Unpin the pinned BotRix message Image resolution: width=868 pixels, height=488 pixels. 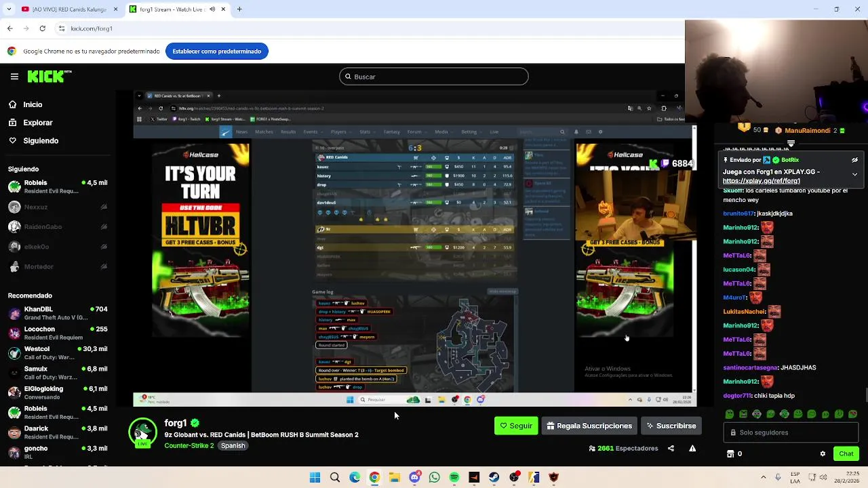tap(854, 160)
